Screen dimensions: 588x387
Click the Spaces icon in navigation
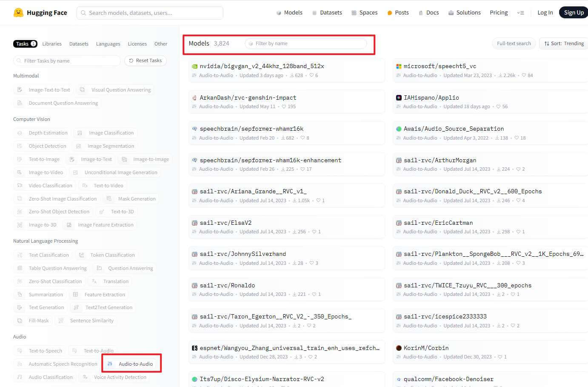pos(354,13)
